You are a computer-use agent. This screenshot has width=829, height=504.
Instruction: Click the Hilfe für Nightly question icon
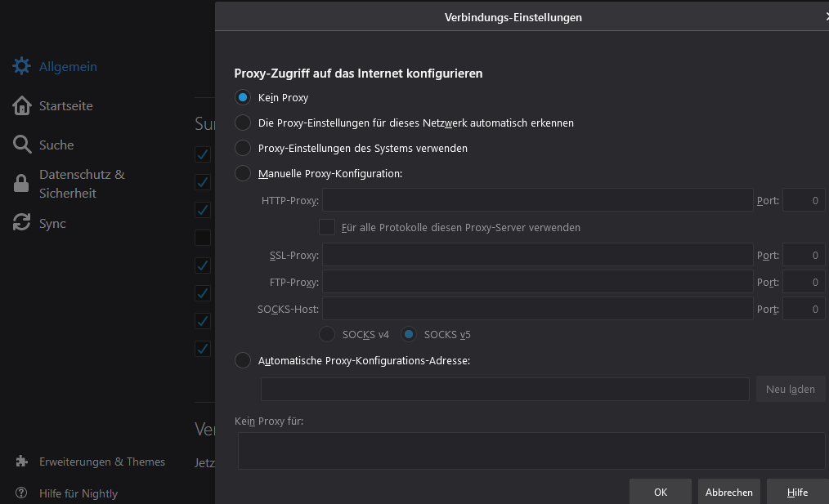coord(22,493)
